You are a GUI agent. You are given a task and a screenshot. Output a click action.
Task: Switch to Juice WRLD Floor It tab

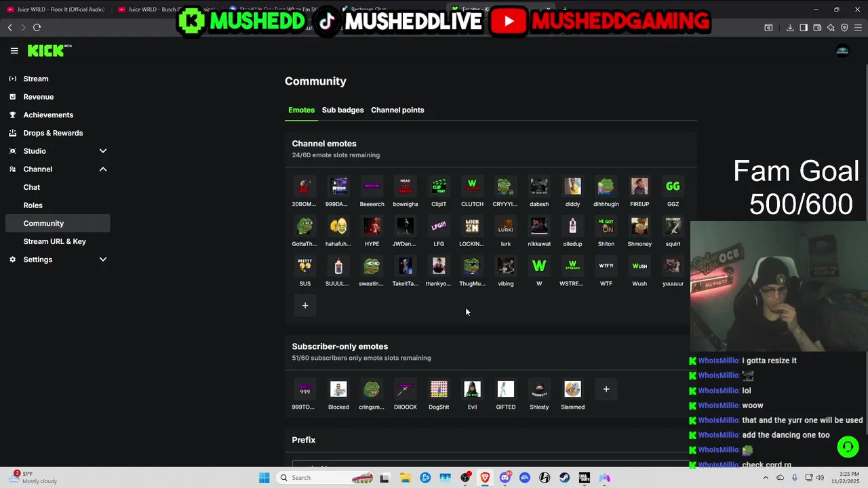tap(56, 9)
